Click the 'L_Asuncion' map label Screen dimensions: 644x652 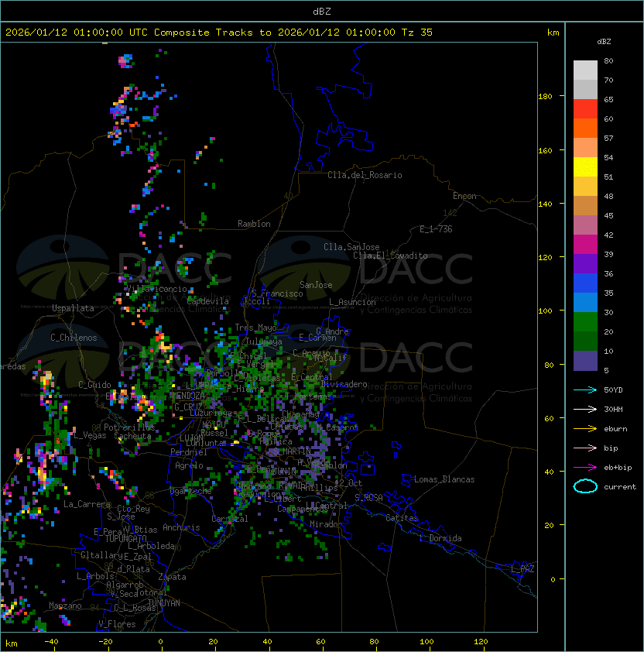tap(352, 302)
